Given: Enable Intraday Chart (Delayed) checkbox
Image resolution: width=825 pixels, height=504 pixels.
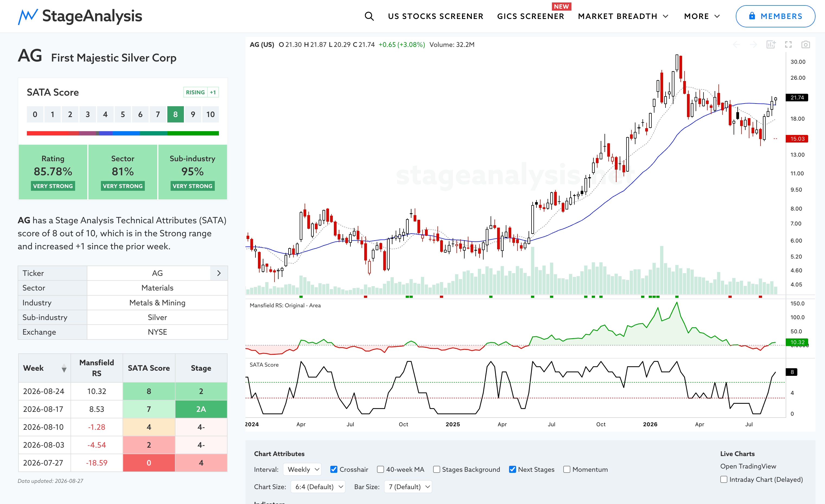Looking at the screenshot, I should point(724,479).
